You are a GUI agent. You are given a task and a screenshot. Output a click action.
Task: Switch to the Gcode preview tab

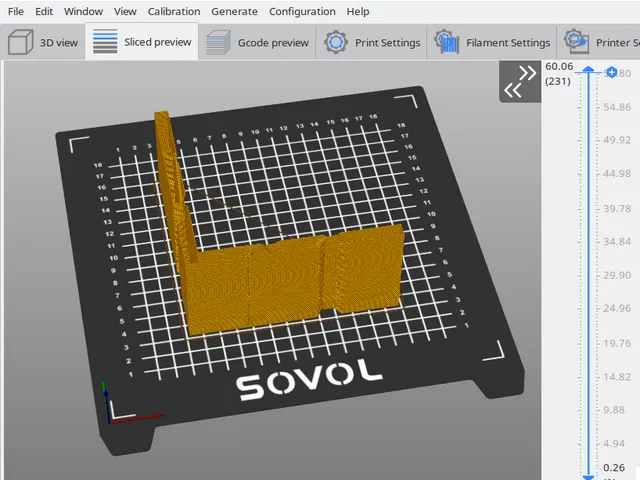pos(257,42)
